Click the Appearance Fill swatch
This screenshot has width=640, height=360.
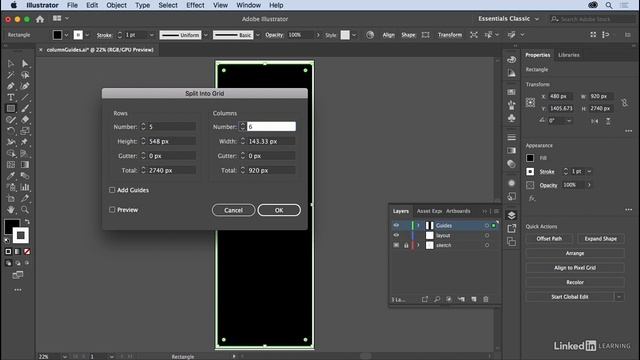[530, 158]
